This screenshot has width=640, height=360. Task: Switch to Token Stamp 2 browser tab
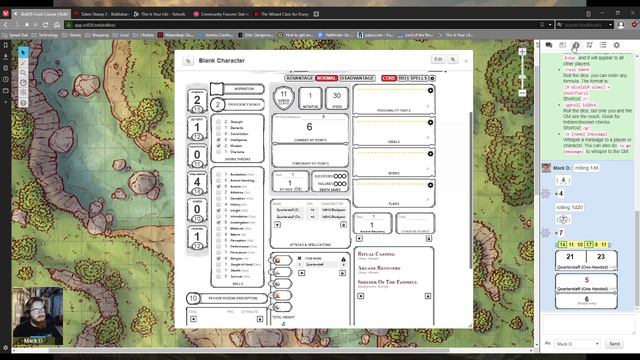coord(101,14)
